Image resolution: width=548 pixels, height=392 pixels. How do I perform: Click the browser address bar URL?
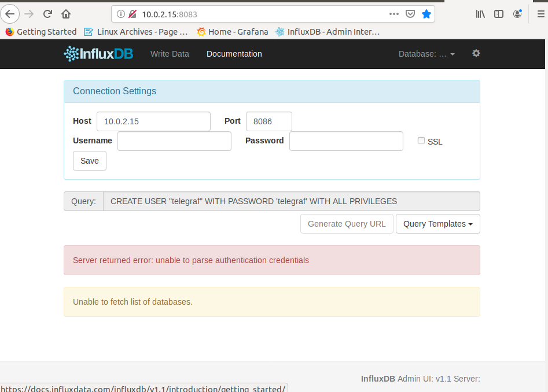click(x=169, y=14)
